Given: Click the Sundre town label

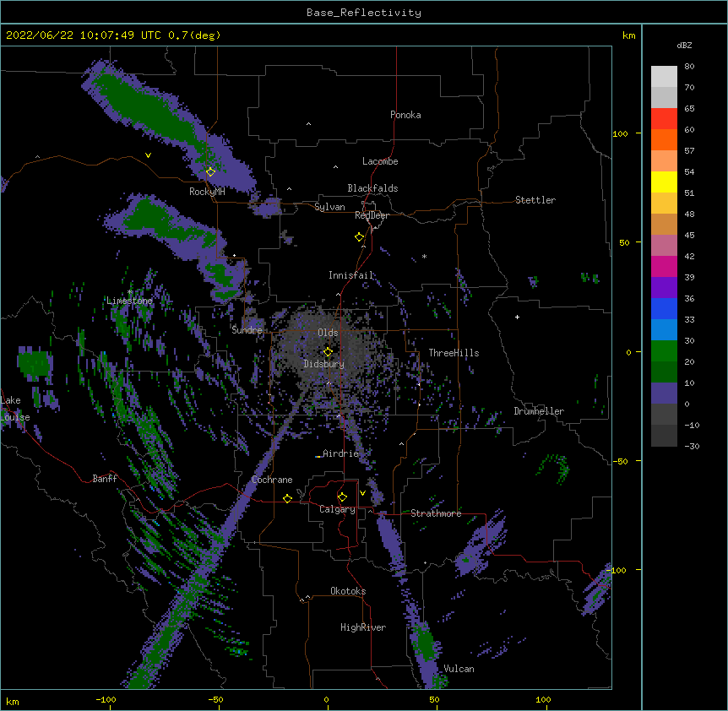Looking at the screenshot, I should (247, 330).
